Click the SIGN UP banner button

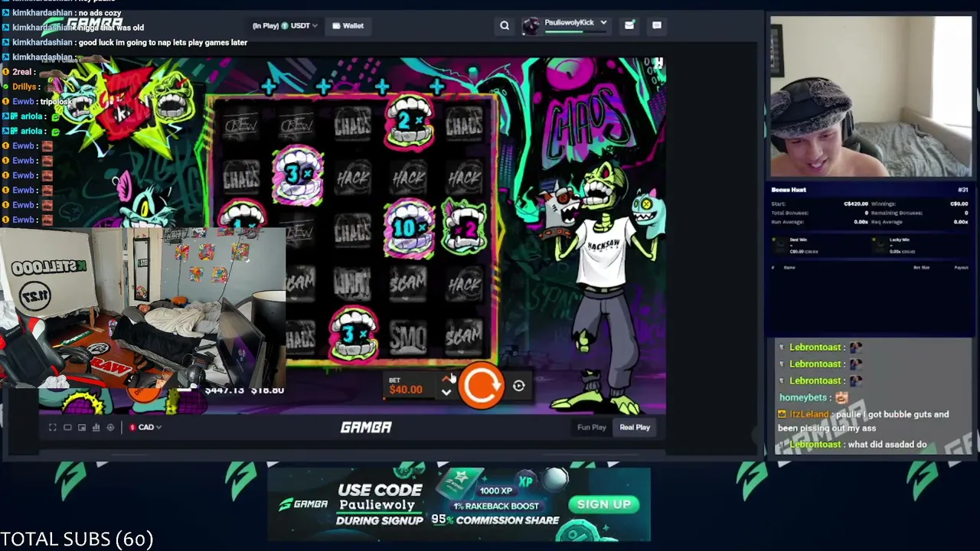604,504
